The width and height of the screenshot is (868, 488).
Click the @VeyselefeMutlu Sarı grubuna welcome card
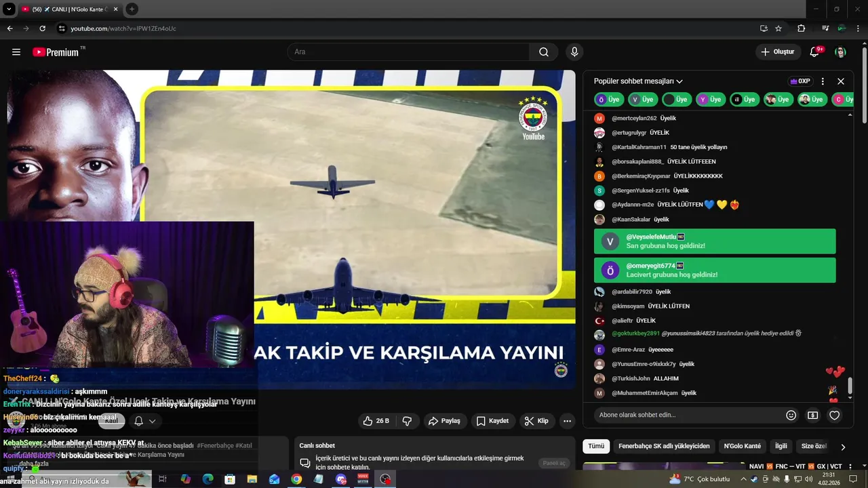click(x=715, y=241)
